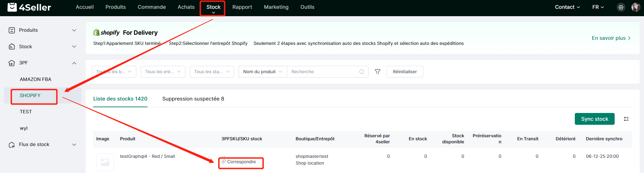Open the En savoir plus link
Image resolution: width=644 pixels, height=173 pixels.
[611, 38]
